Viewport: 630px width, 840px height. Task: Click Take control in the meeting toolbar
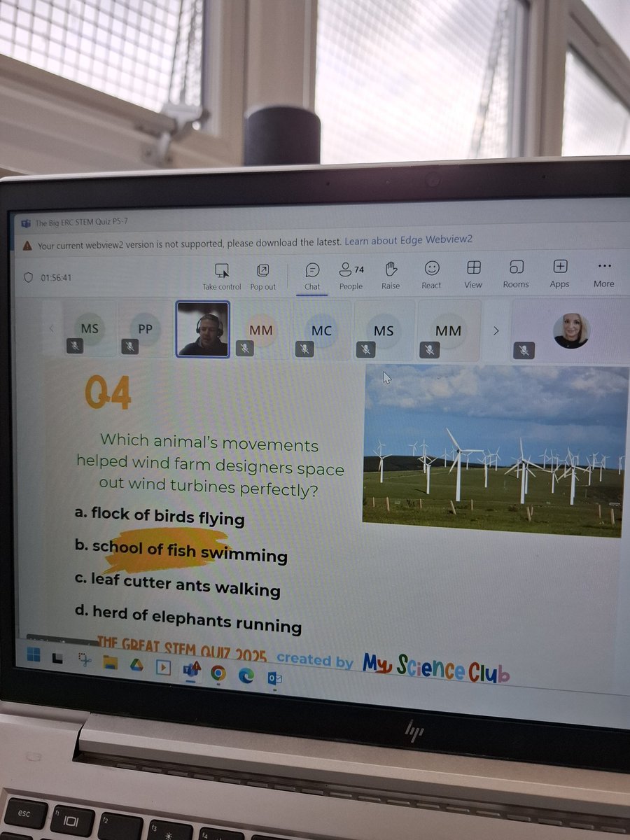coord(222,276)
